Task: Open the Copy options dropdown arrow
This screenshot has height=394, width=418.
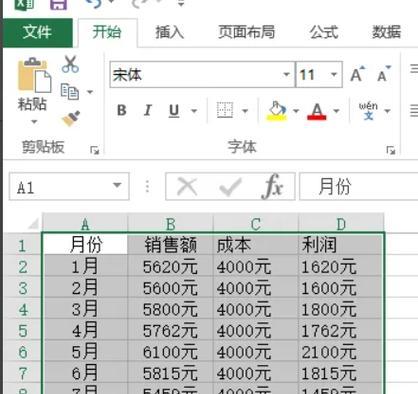Action: click(90, 92)
